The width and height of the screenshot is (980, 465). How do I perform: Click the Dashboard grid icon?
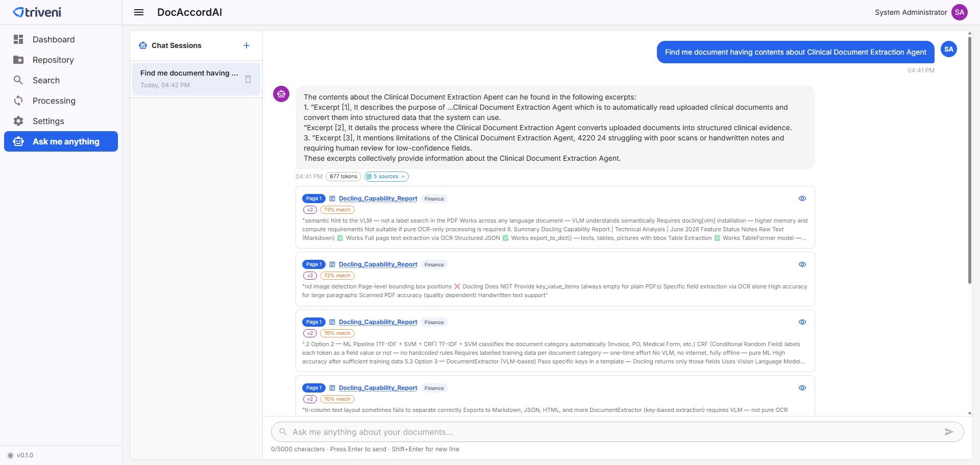point(18,39)
